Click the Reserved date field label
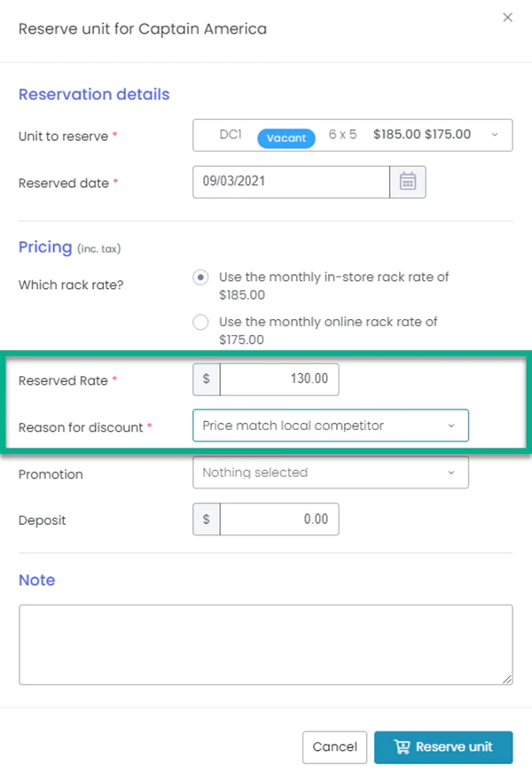This screenshot has width=532, height=781. 64,184
